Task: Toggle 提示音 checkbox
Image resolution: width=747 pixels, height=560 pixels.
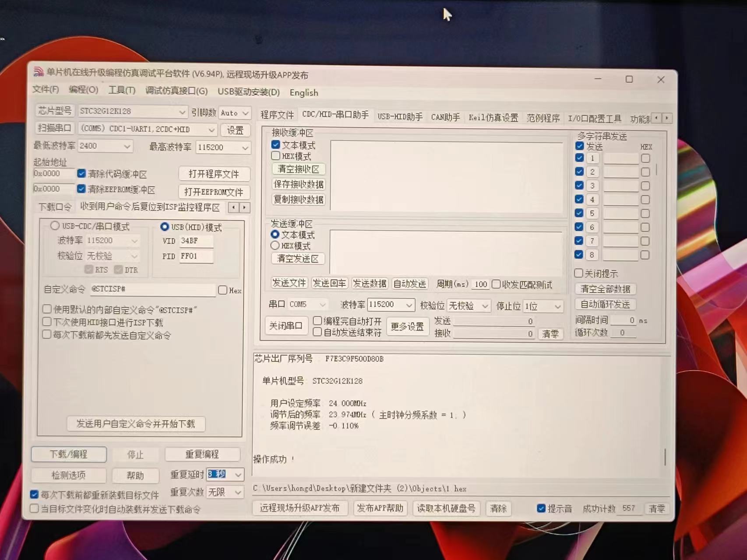Action: (541, 508)
